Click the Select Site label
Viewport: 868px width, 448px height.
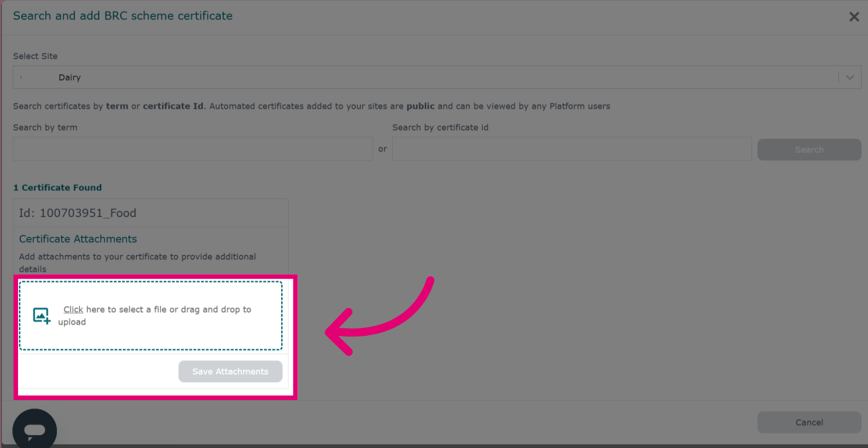point(35,56)
